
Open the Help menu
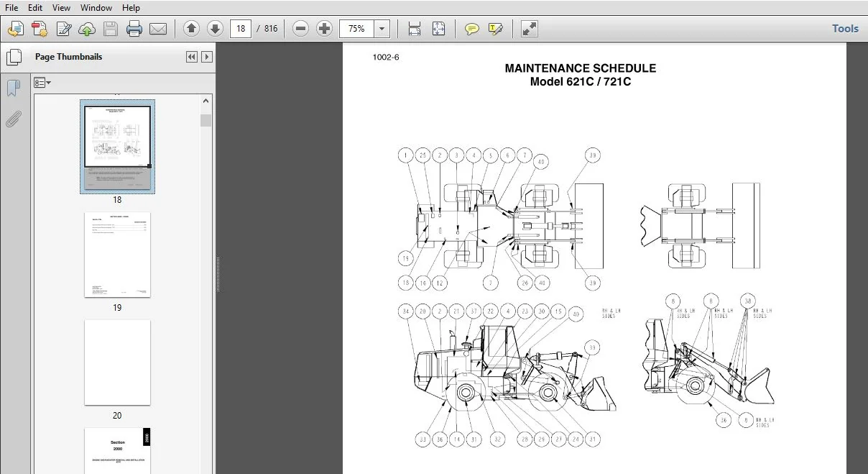coord(131,7)
